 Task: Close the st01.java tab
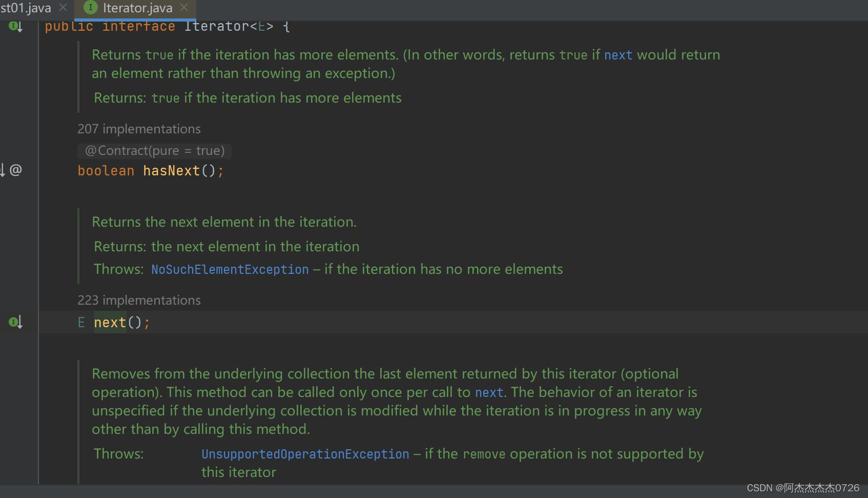(63, 8)
